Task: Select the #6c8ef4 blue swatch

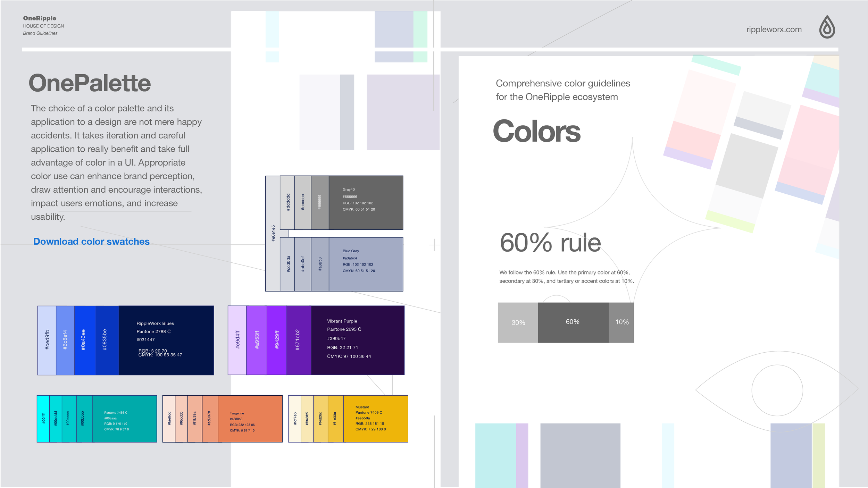Action: point(65,340)
